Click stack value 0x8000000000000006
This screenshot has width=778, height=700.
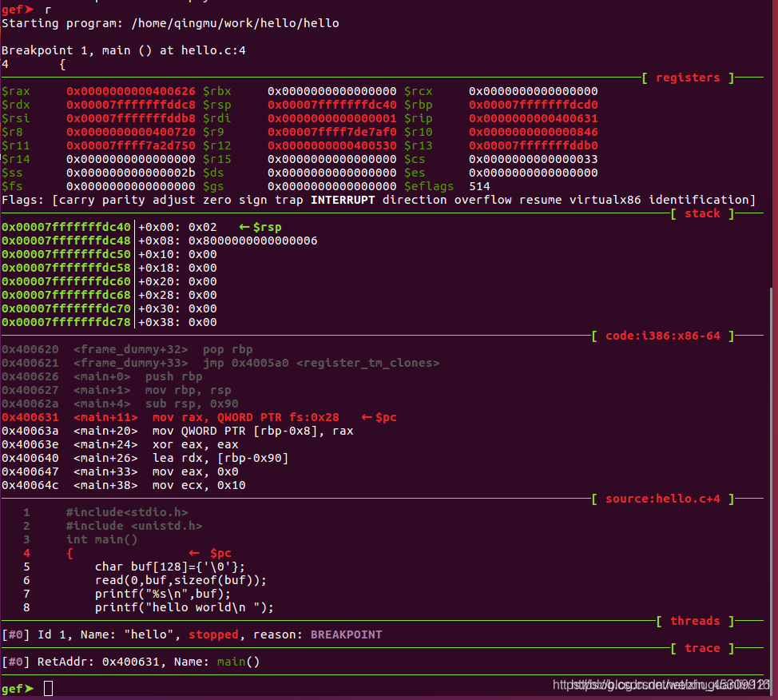pyautogui.click(x=252, y=241)
